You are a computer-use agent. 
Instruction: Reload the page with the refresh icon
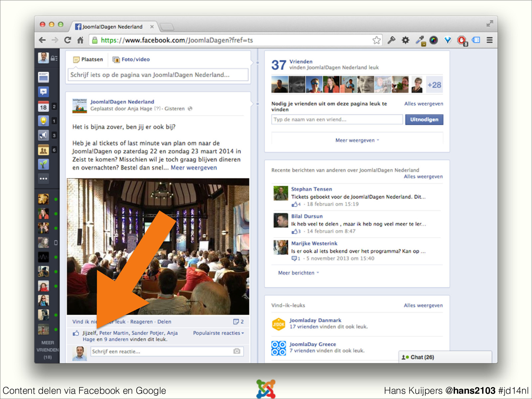coord(67,40)
